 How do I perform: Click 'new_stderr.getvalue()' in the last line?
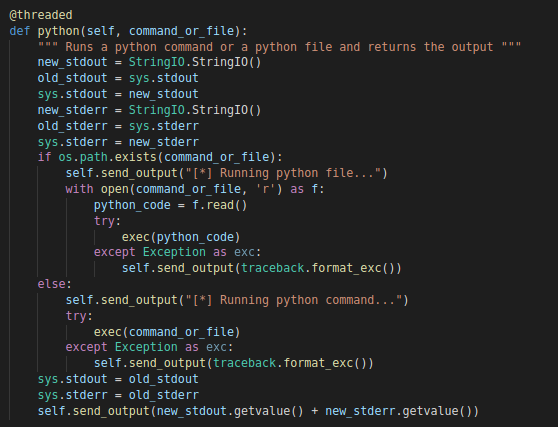(x=398, y=411)
